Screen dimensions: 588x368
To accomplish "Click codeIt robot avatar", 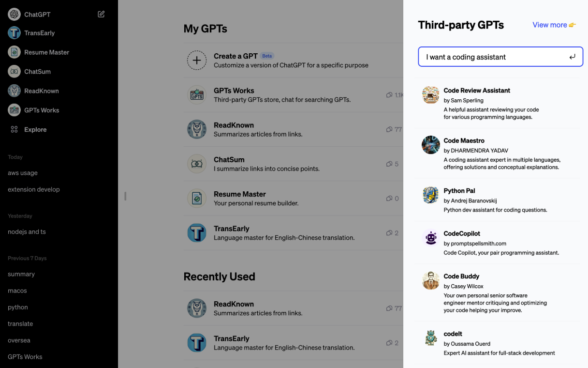I will click(x=430, y=338).
